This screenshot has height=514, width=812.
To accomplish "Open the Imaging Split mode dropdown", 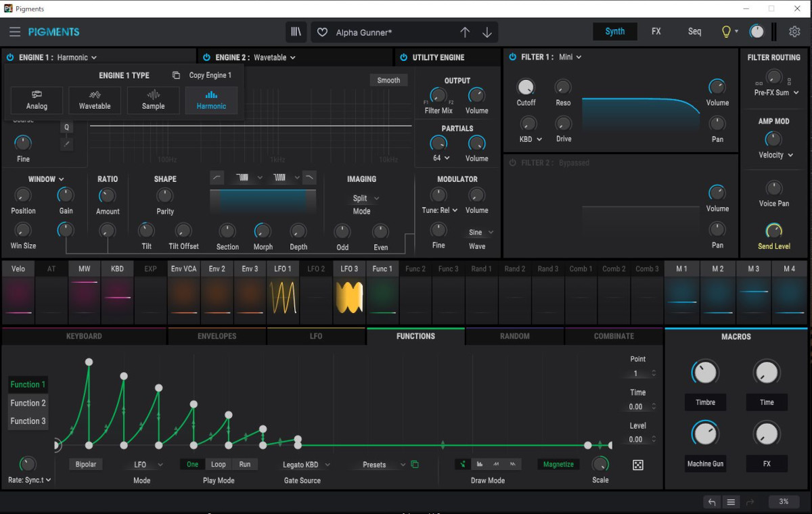I will [365, 198].
